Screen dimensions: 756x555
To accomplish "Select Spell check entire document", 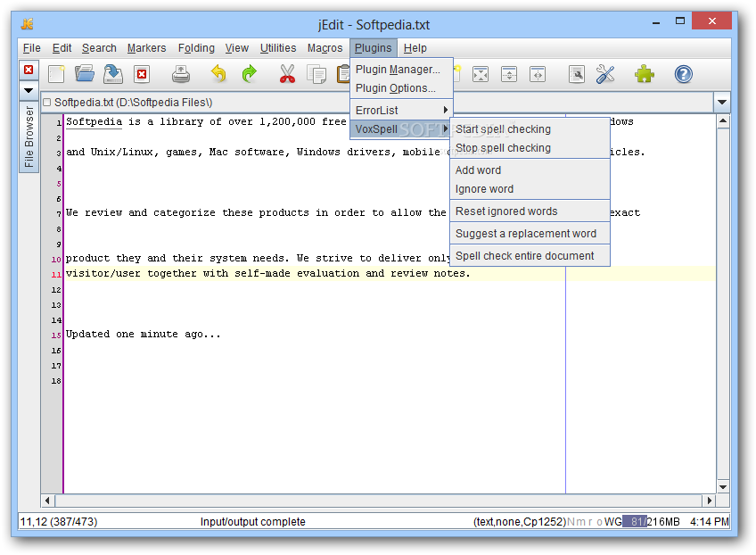I will point(530,255).
